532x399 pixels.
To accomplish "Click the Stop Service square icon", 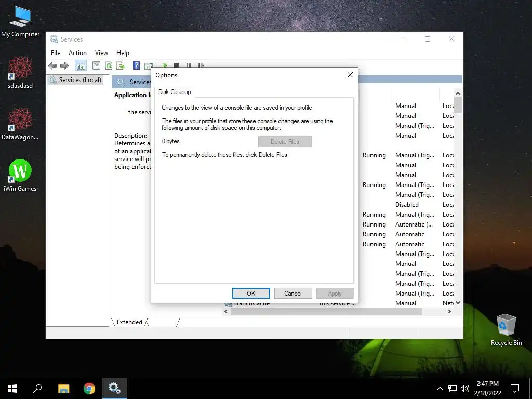I will pyautogui.click(x=177, y=65).
